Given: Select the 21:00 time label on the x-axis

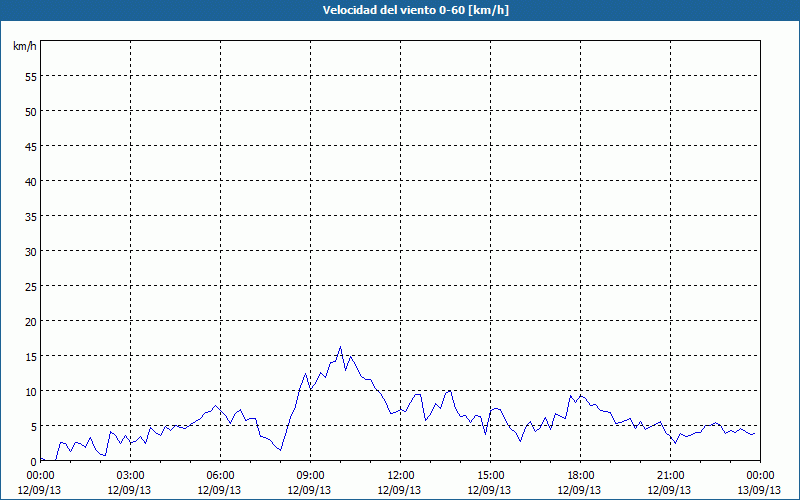Looking at the screenshot, I should coord(671,475).
